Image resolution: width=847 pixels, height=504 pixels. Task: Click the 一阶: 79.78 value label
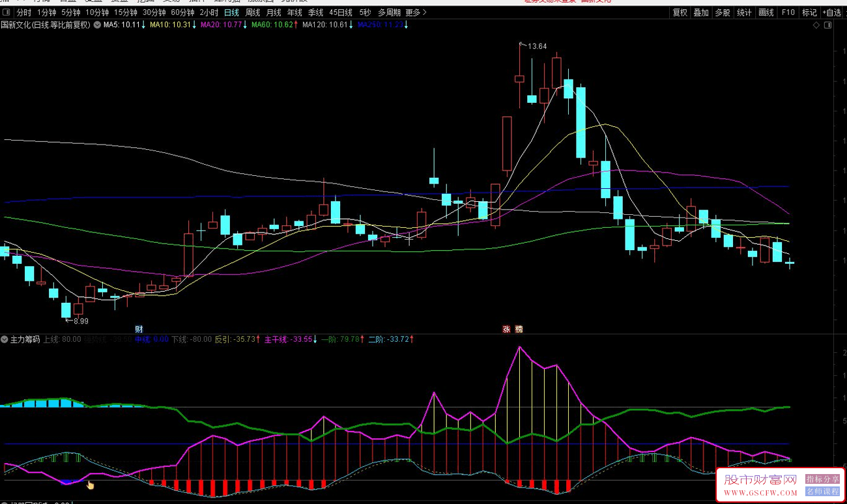pyautogui.click(x=343, y=339)
